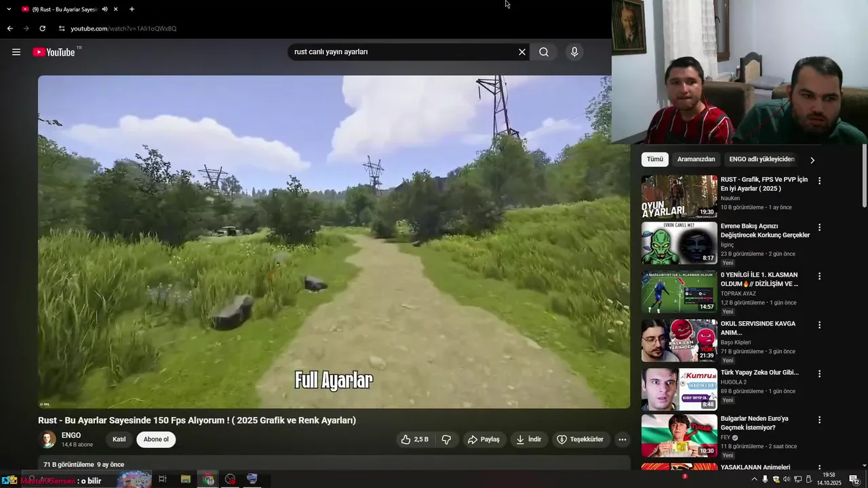Click the youtube.com address bar URL
Viewport: 868px width, 488px height.
point(123,28)
